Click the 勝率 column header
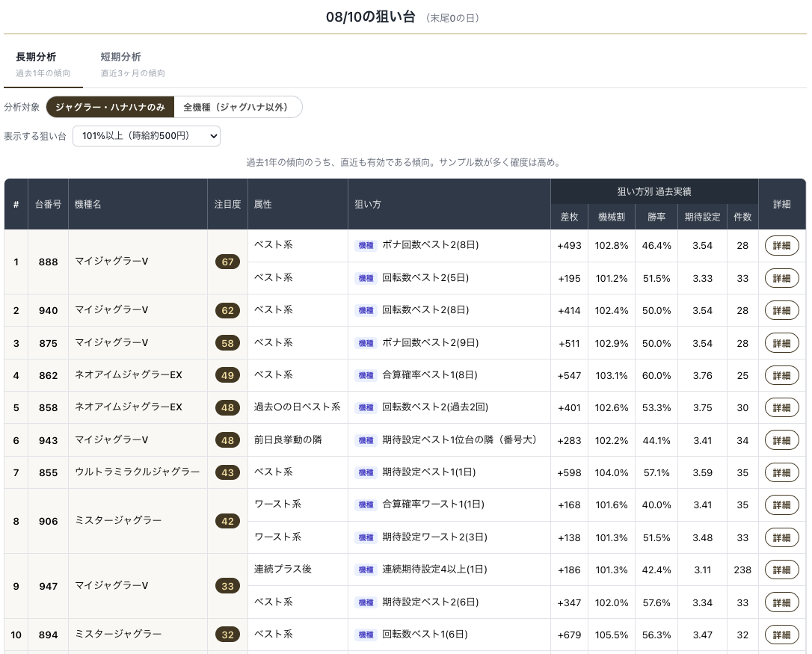The image size is (812, 654). [x=656, y=217]
